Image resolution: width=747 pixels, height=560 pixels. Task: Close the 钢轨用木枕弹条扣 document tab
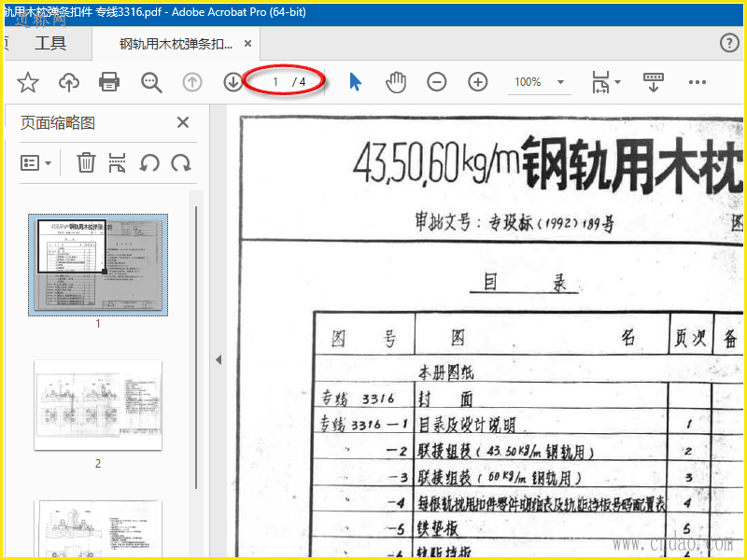click(x=247, y=44)
